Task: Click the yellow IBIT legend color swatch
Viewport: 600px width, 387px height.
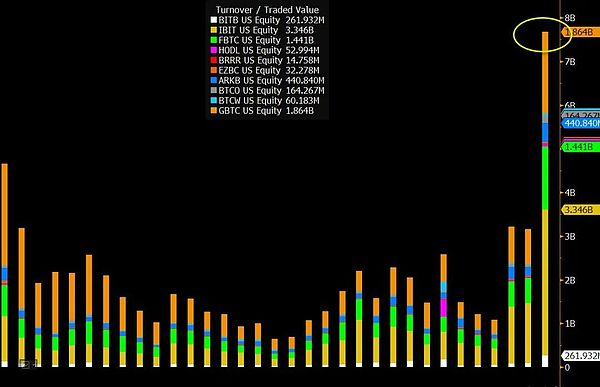Action: (214, 30)
